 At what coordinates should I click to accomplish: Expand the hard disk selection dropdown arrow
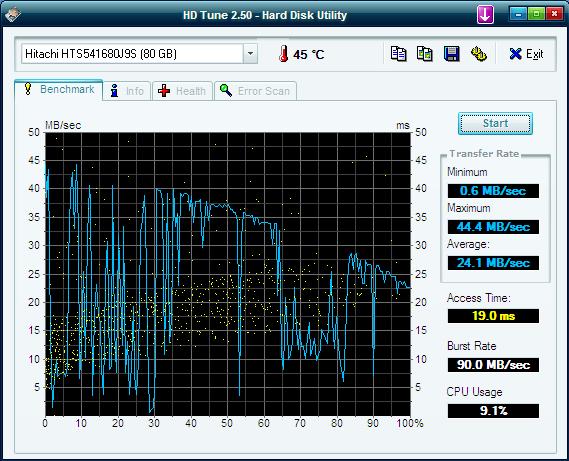(x=250, y=54)
